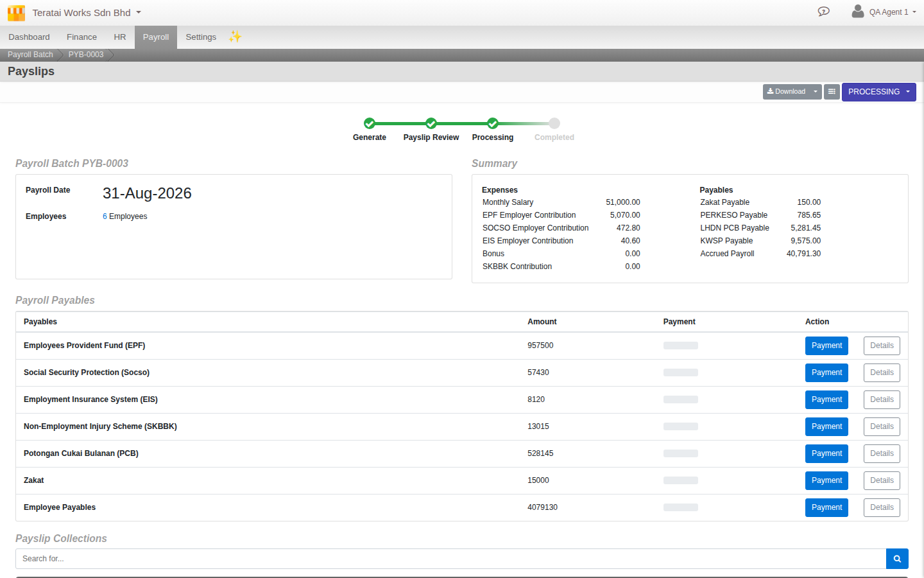Open Details for Employees Provident Fund (EPF)

(882, 346)
